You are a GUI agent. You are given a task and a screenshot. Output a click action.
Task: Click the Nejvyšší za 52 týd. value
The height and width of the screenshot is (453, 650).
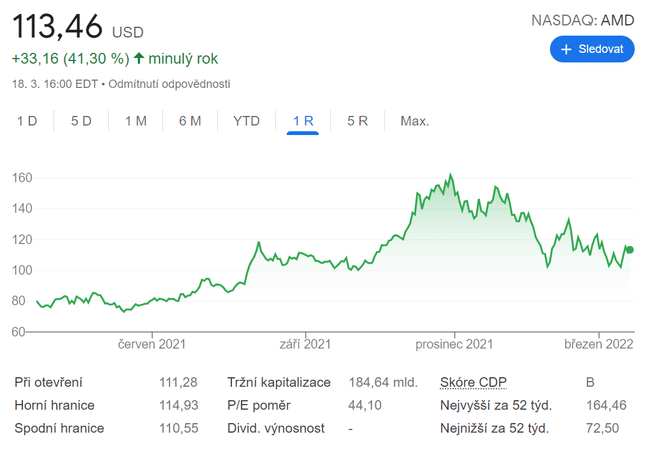click(605, 405)
